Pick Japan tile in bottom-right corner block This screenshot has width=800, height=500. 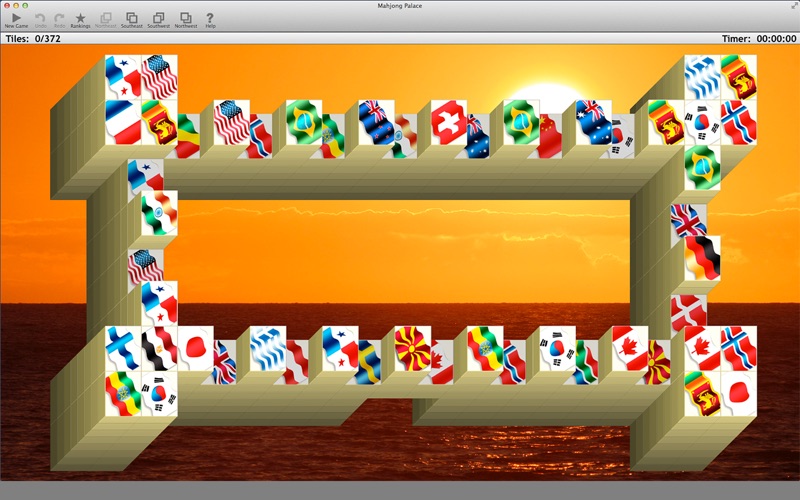pos(739,393)
